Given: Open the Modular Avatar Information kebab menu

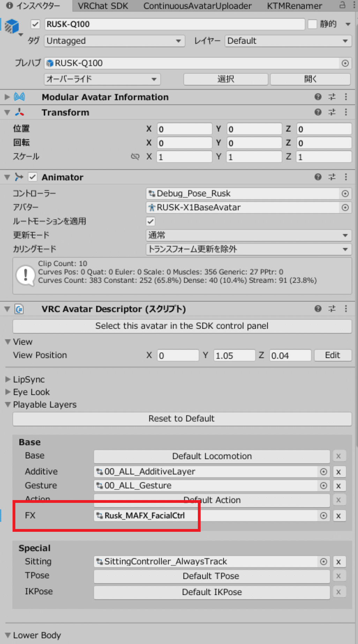Looking at the screenshot, I should click(346, 97).
